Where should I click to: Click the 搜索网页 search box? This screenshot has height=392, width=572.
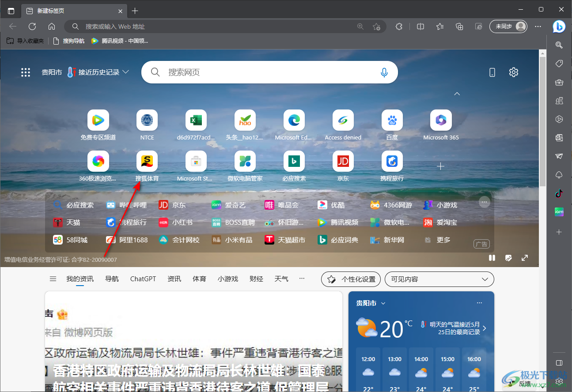point(269,72)
